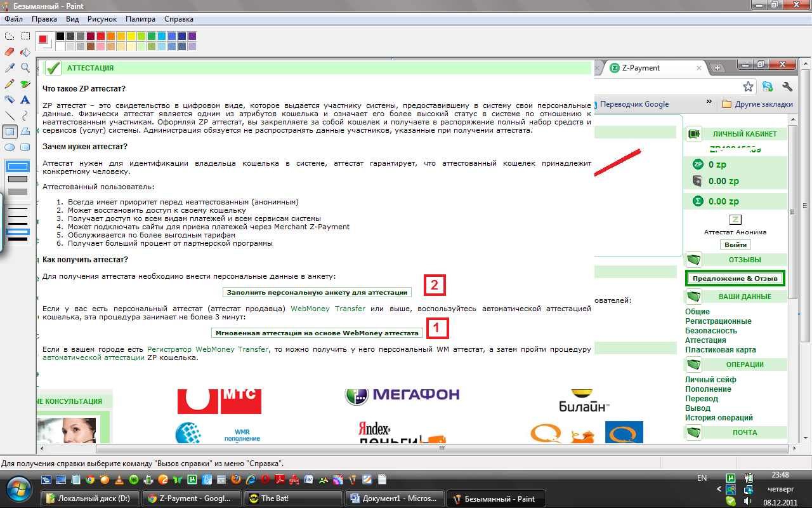This screenshot has height=508, width=812.
Task: Click 'Мгновенная аттестация на основе WebMoney аттестата' button
Action: 317,333
